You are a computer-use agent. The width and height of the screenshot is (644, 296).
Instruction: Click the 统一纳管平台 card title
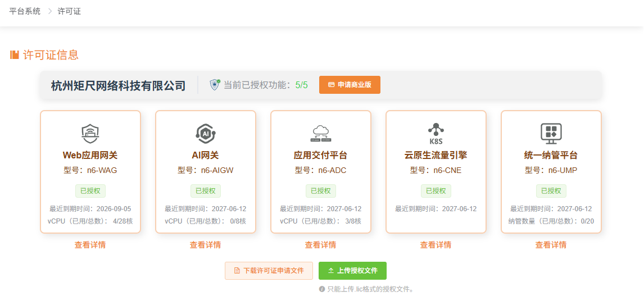point(551,155)
